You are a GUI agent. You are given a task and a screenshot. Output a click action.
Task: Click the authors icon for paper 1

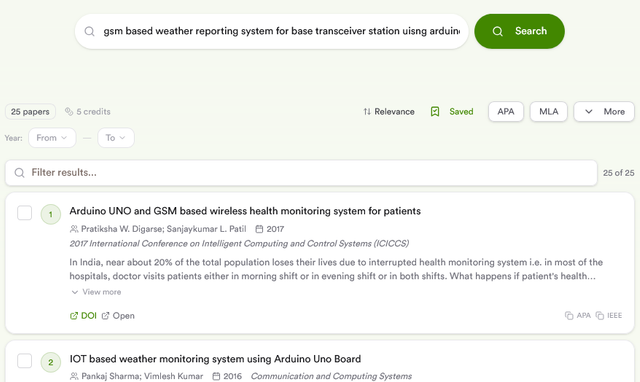pyautogui.click(x=74, y=229)
